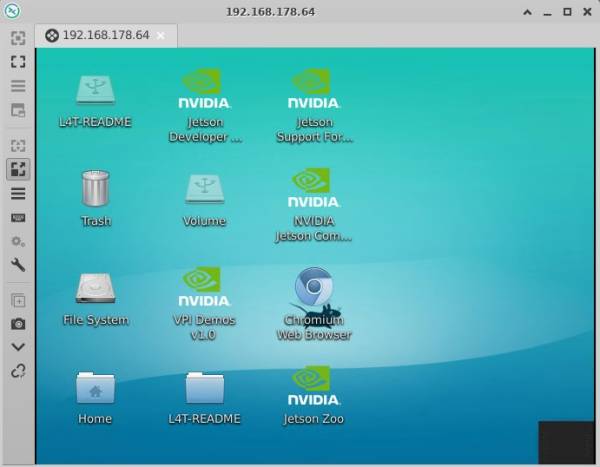
Task: Open the wrench Tools menu
Action: [x=18, y=265]
